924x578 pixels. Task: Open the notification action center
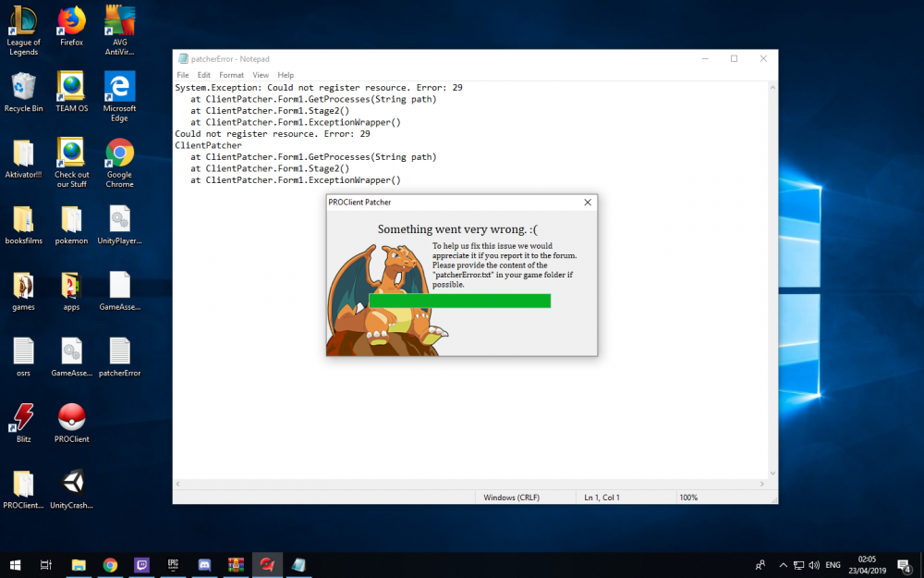[x=903, y=564]
